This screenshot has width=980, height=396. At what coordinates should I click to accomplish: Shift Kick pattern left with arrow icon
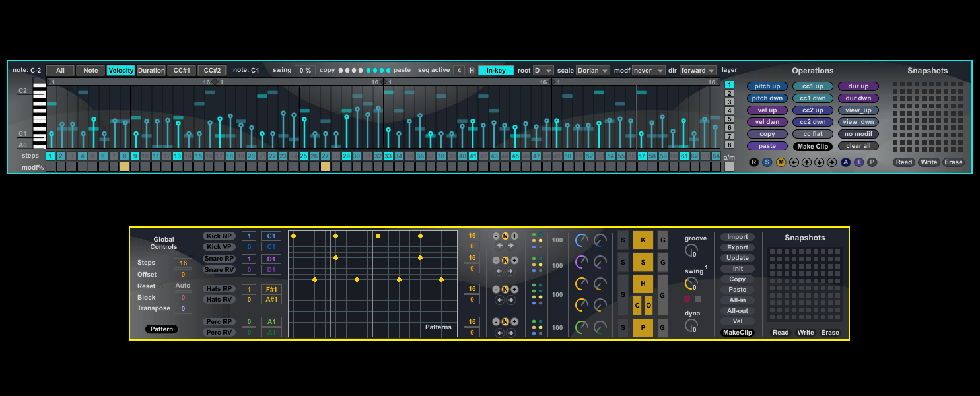(500, 246)
